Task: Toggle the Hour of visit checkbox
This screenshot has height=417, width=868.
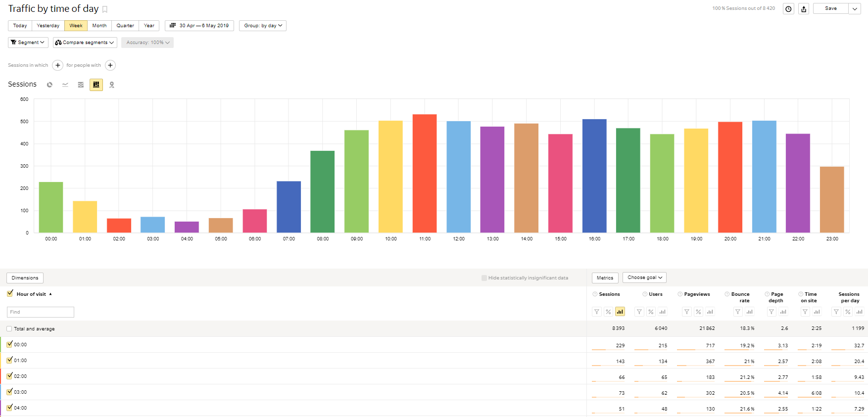Action: [x=10, y=293]
